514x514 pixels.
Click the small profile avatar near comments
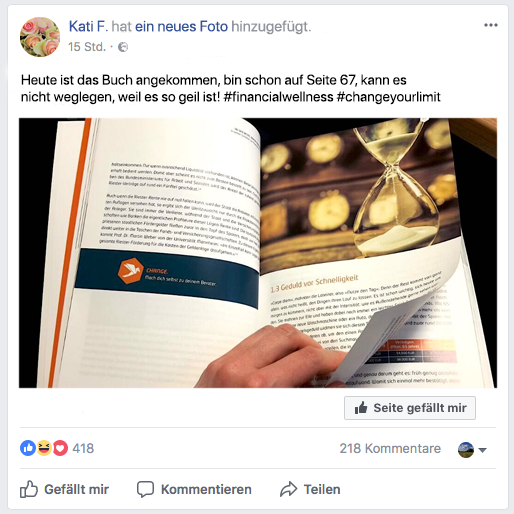(466, 450)
